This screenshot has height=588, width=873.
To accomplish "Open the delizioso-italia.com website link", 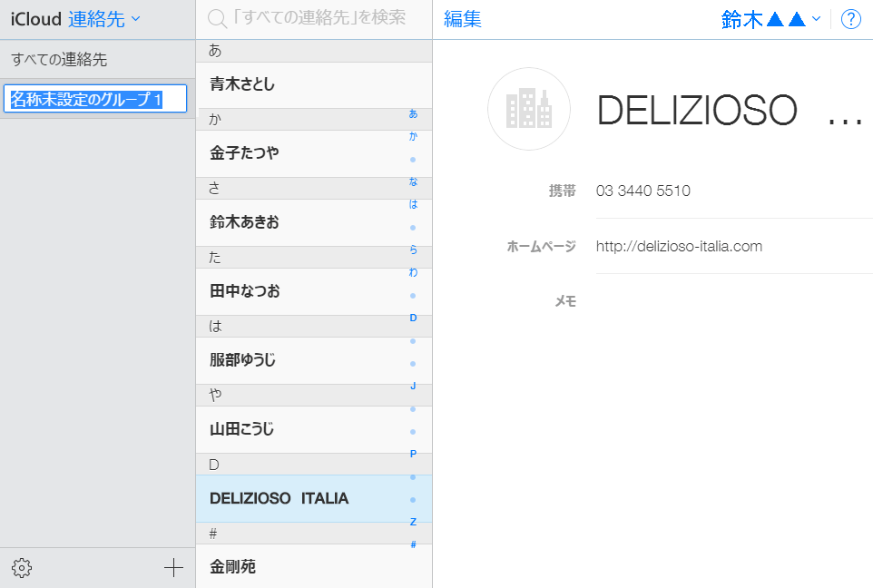I will click(678, 246).
